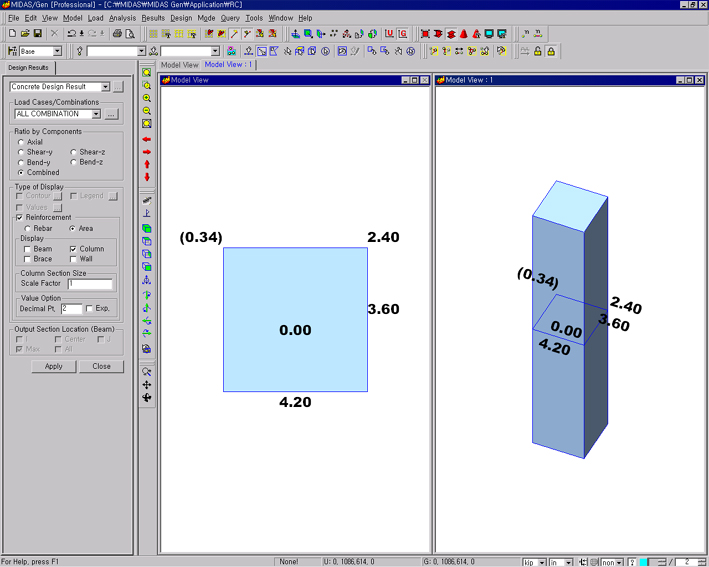Viewport: 709px width, 567px height.
Task: Expand the ALL COMBINATION load case dropdown
Action: [96, 114]
